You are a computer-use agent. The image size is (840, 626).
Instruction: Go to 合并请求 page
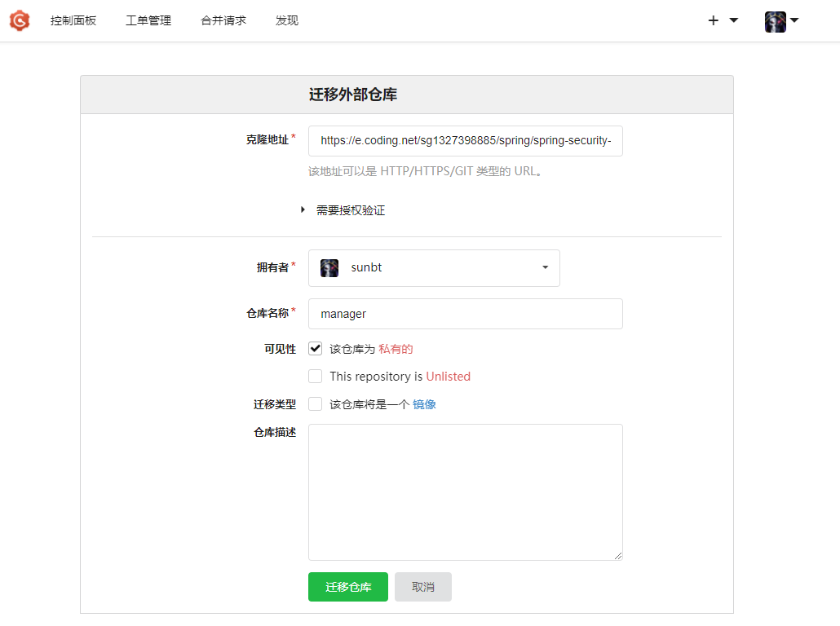(x=223, y=20)
